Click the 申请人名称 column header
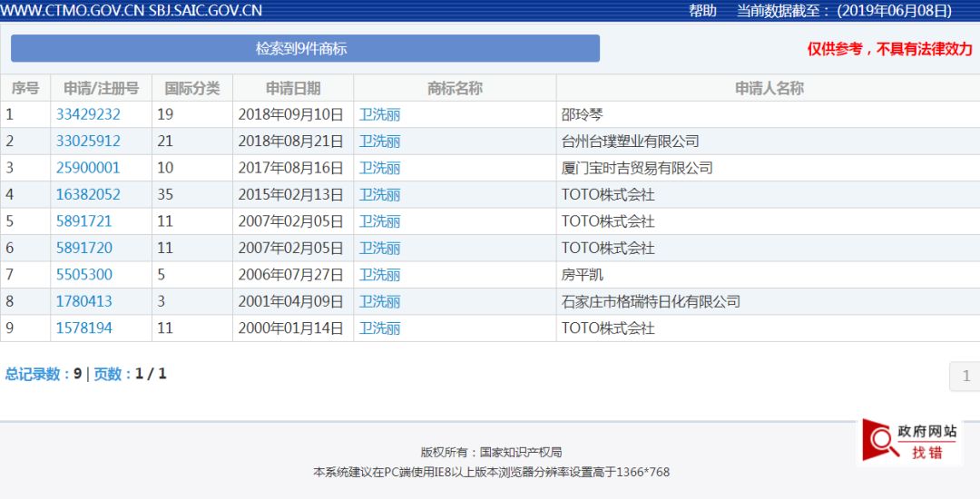The width and height of the screenshot is (980, 499). [769, 88]
